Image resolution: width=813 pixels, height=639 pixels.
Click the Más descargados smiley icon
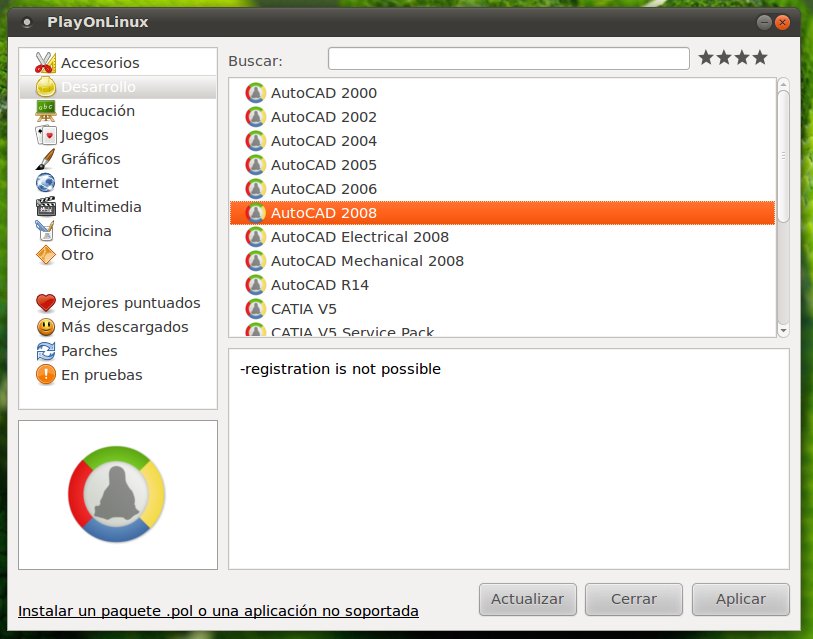click(x=46, y=327)
